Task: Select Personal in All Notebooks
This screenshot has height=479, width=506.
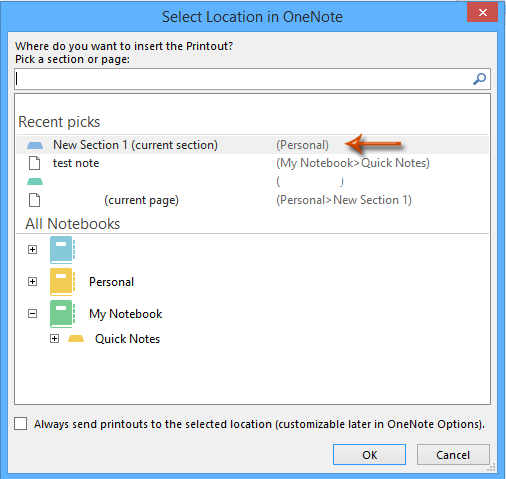Action: (111, 282)
